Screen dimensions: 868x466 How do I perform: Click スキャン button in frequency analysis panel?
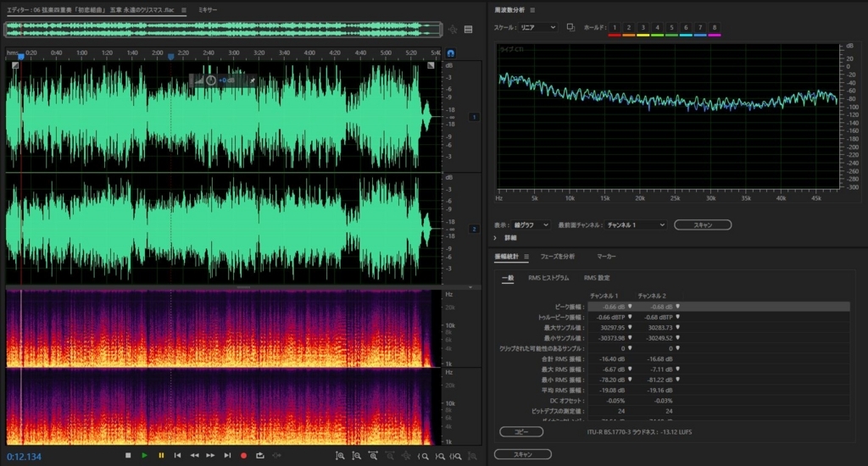[703, 225]
